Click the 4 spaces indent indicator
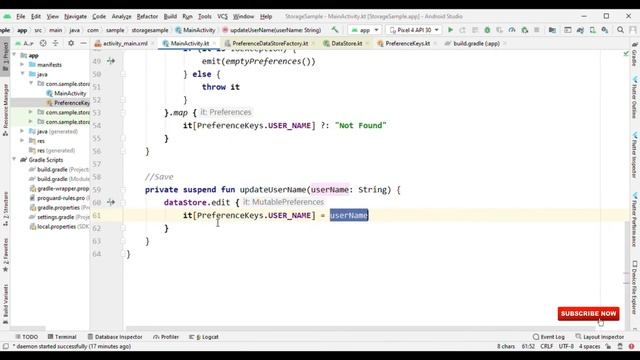640x360 pixels. 589,347
